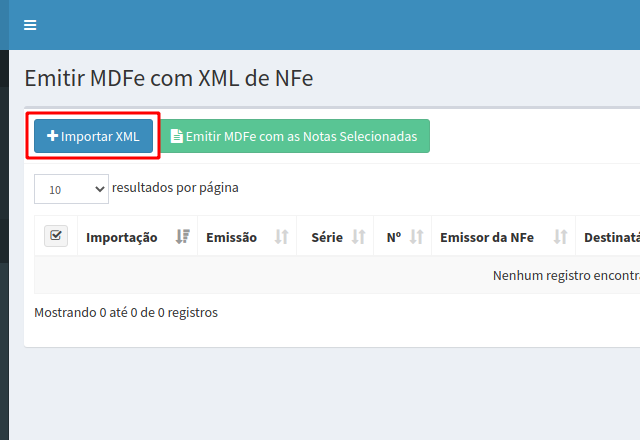This screenshot has width=640, height=440.
Task: Check the select-all checkbox in table header
Action: (x=56, y=236)
